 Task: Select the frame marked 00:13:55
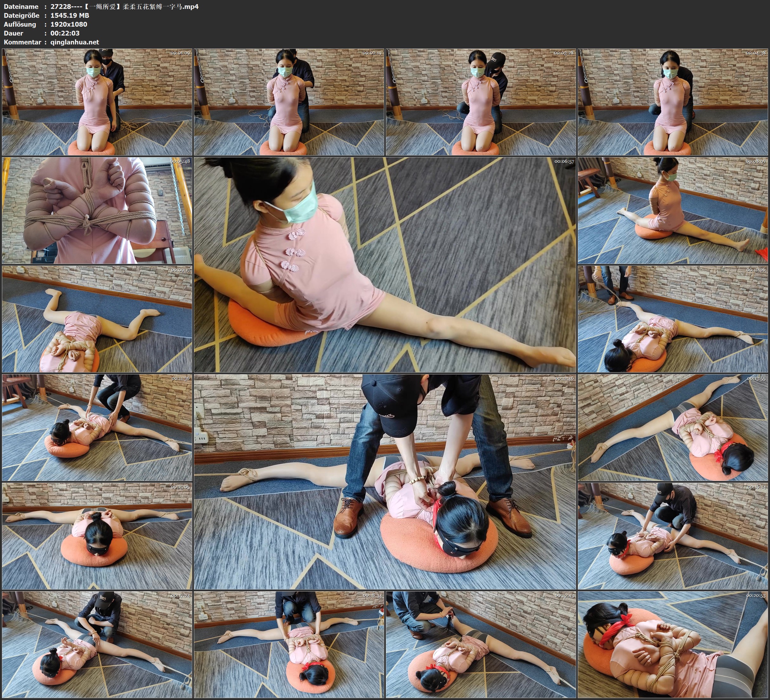tap(673, 427)
